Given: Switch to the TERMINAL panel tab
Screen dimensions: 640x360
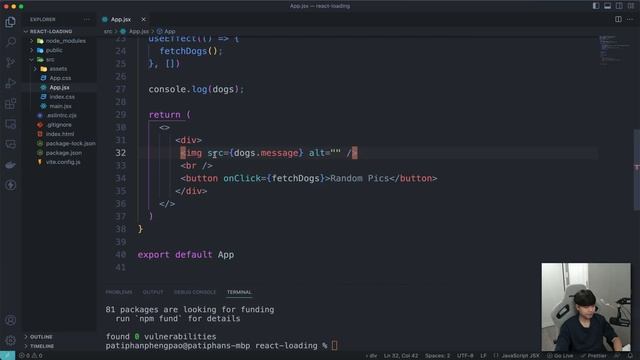Looking at the screenshot, I should click(239, 292).
